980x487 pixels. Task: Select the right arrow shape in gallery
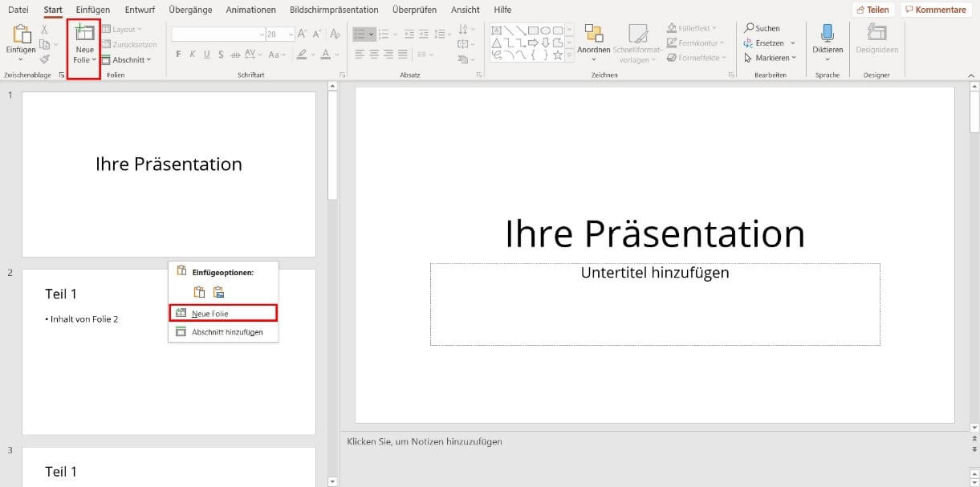click(x=533, y=43)
